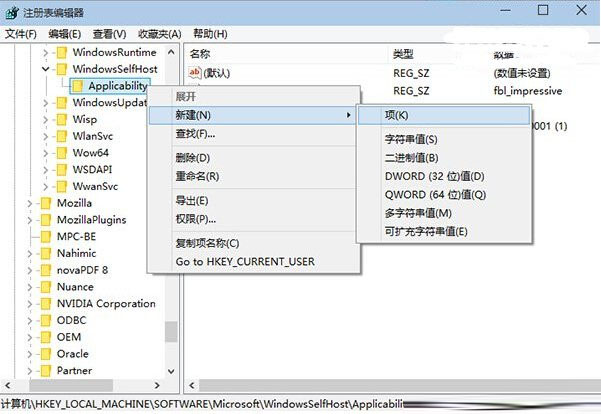Expand the Wow64 tree node
Screen dimensions: 601x414
tap(46, 153)
